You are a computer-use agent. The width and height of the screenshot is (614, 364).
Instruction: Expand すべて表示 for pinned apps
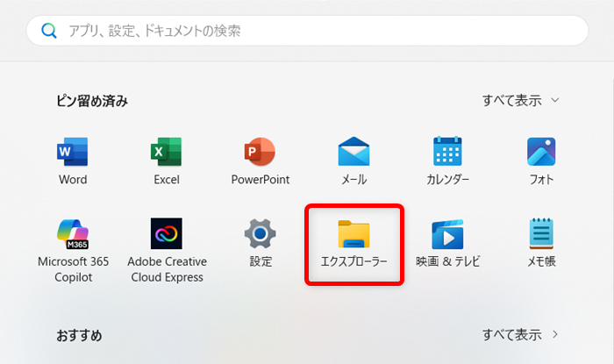click(x=520, y=101)
